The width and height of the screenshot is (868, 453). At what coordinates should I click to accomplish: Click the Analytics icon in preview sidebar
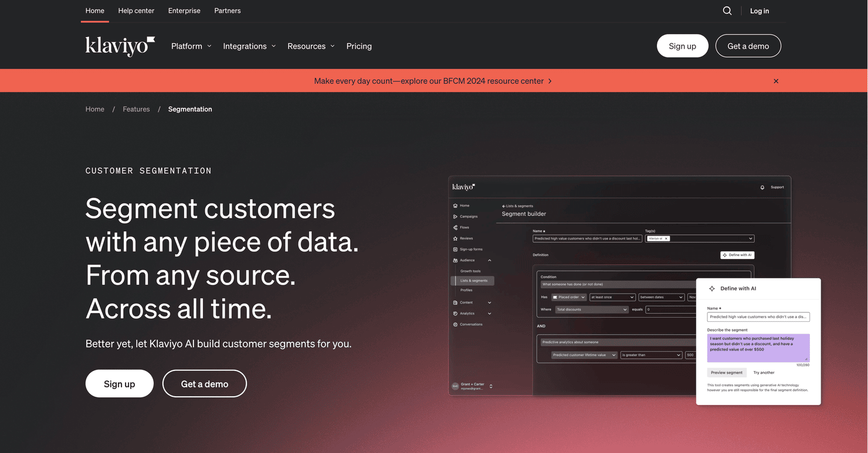455,314
